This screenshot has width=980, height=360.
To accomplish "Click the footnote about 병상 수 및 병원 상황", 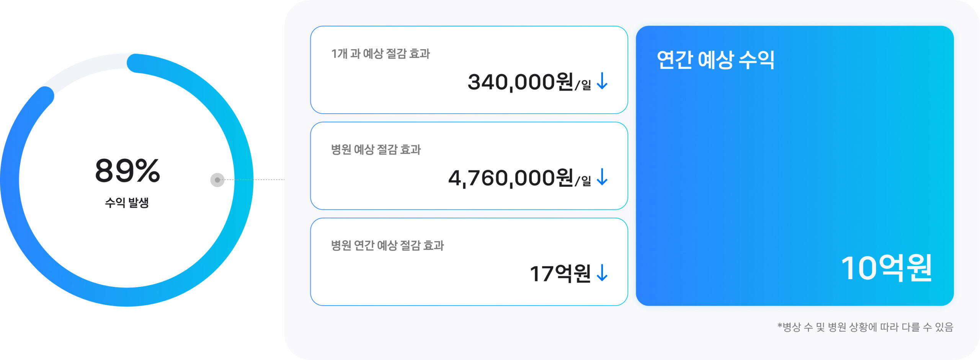I will (x=865, y=327).
